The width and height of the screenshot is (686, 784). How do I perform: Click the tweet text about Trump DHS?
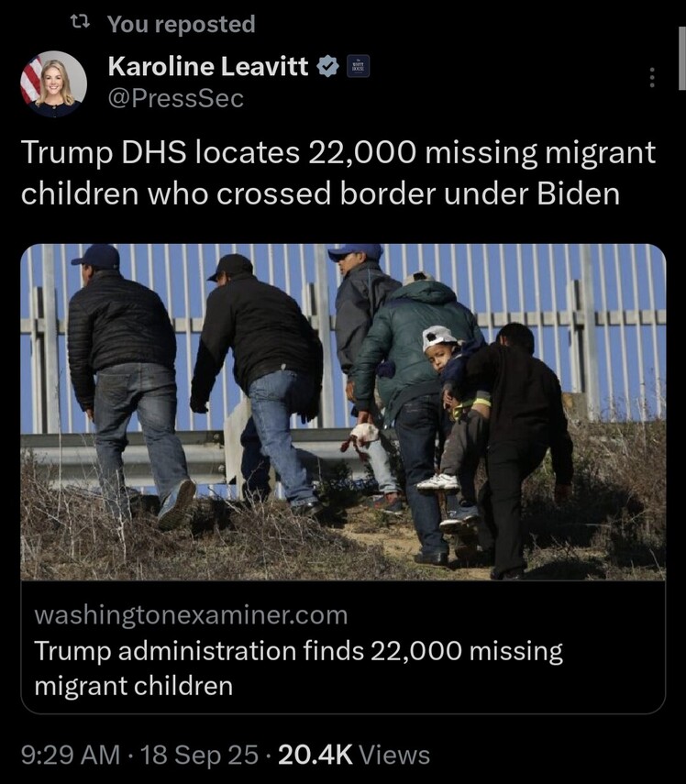338,172
